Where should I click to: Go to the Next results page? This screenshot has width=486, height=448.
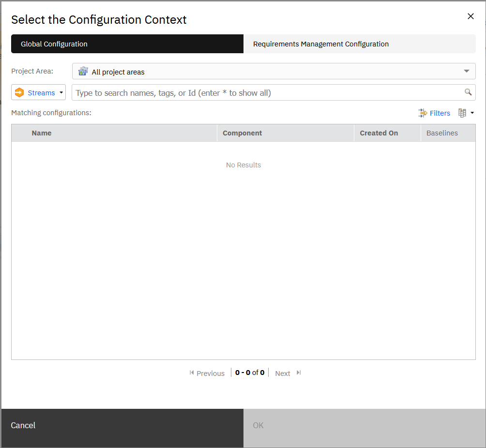283,373
